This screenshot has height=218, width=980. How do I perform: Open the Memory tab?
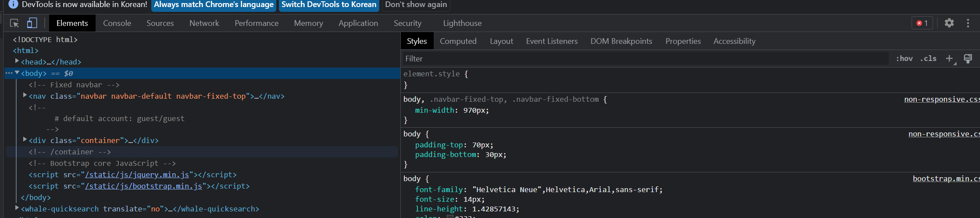click(309, 23)
